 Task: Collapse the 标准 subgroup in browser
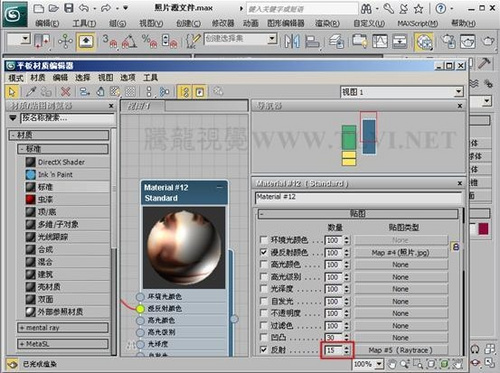coord(63,149)
